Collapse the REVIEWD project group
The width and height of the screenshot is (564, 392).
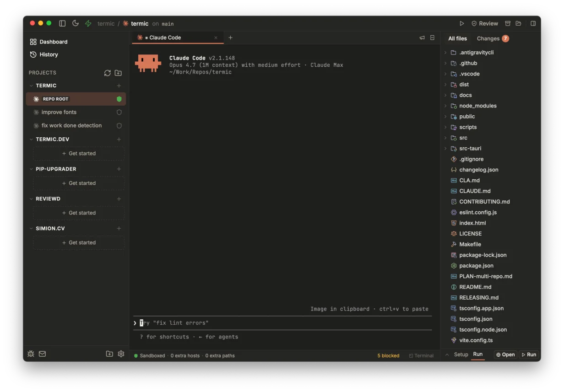pos(31,199)
